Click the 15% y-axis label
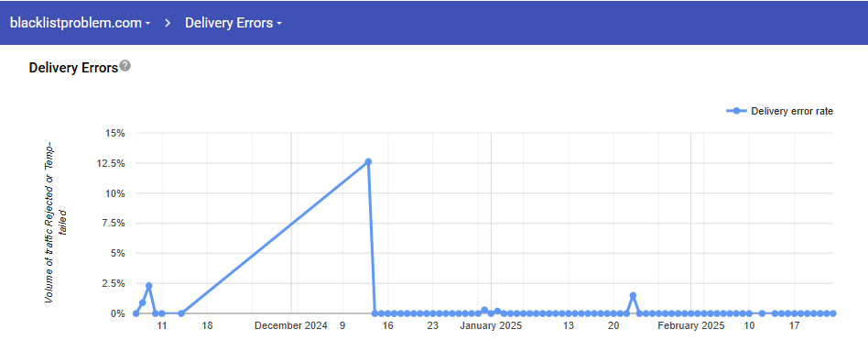Viewport: 868px width, 351px height. [x=115, y=133]
